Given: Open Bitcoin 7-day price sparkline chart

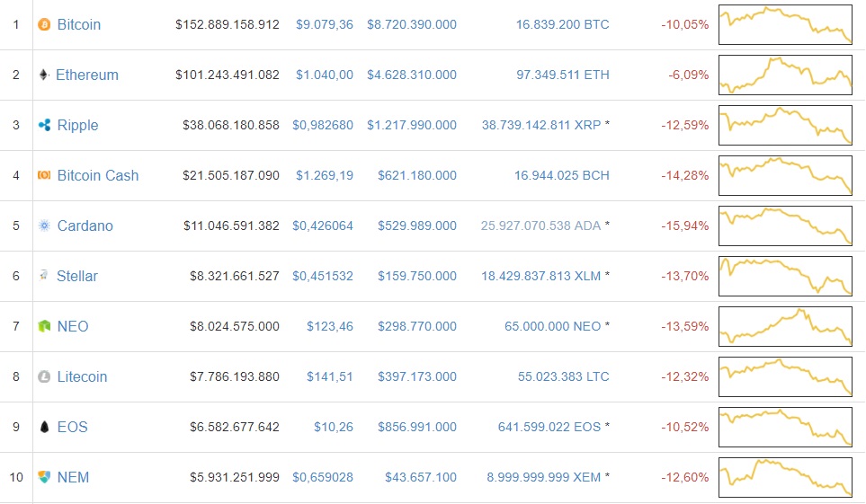Looking at the screenshot, I should pyautogui.click(x=785, y=25).
